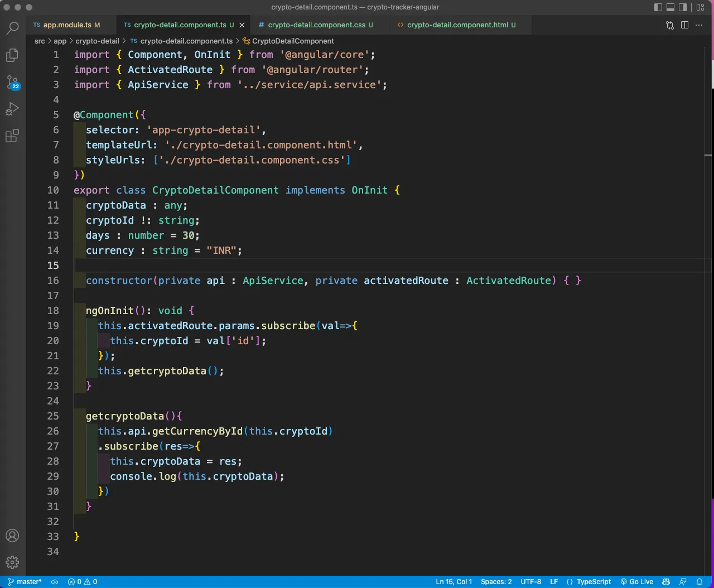Screen dimensions: 714x588
Task: Open Source Control with 22 changes badge
Action: click(12, 82)
